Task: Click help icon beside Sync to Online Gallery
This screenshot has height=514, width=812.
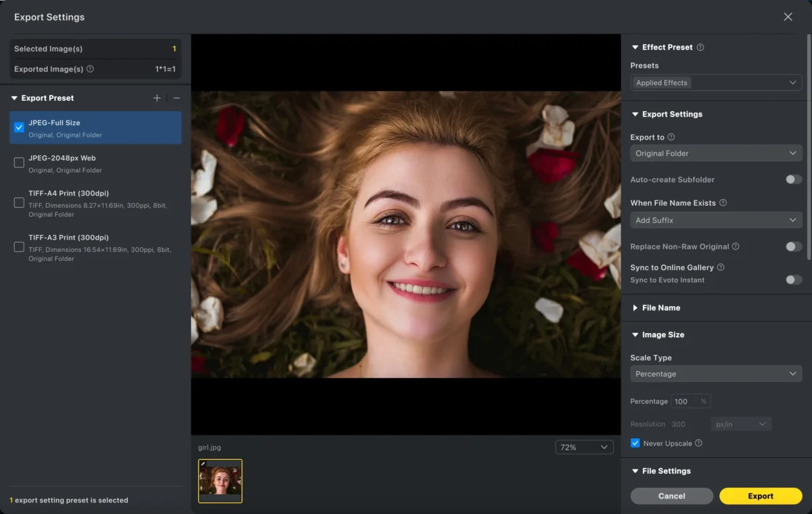Action: click(x=721, y=267)
